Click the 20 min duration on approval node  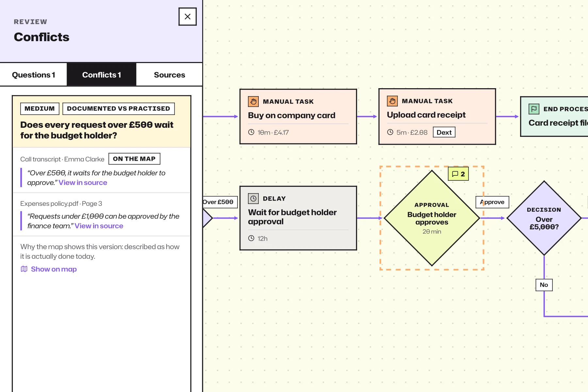432,232
